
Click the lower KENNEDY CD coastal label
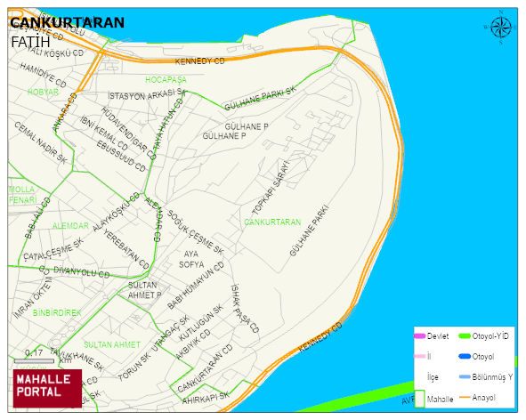(x=320, y=337)
